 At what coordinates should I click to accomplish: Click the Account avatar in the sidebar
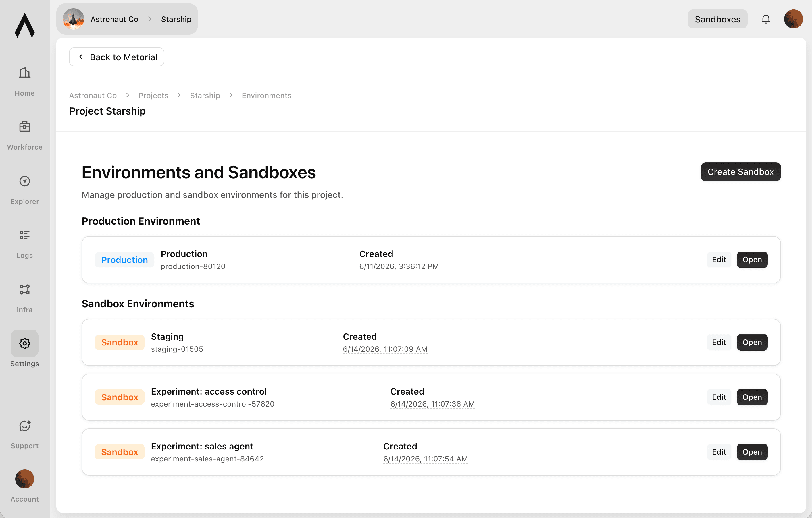[25, 479]
